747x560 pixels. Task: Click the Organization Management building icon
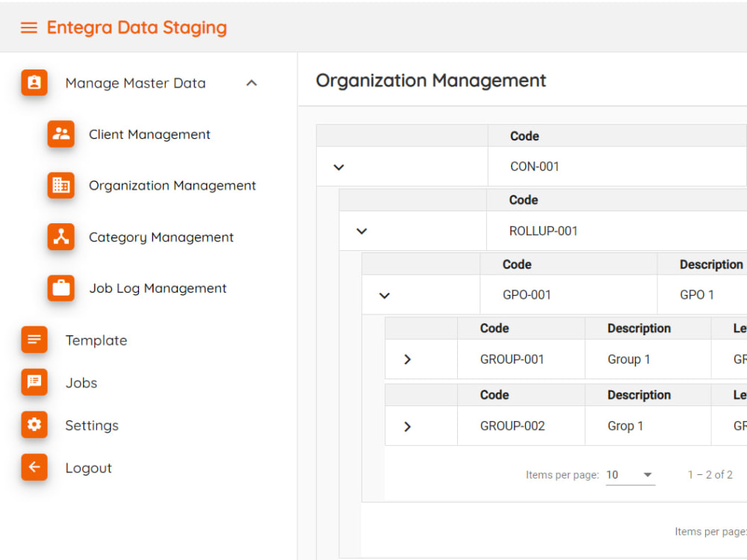61,185
